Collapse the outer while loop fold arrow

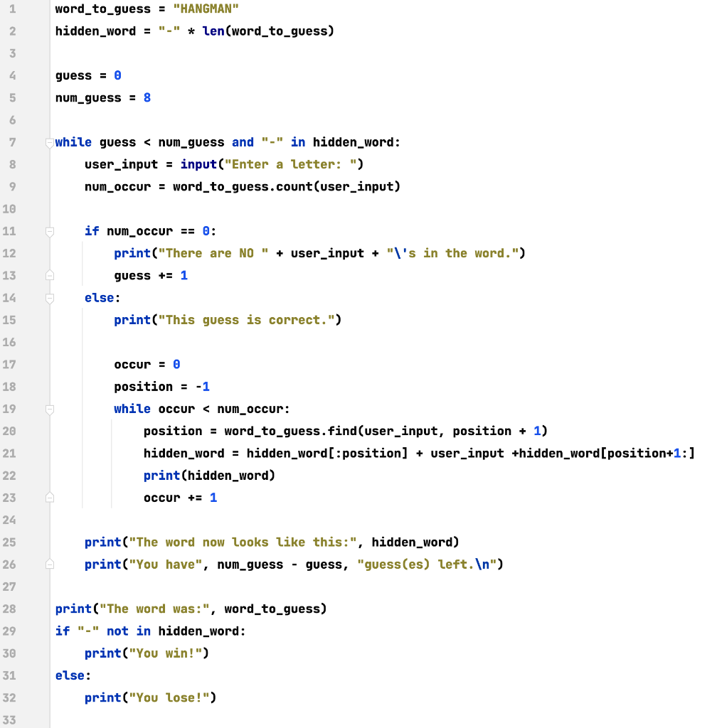[x=49, y=142]
